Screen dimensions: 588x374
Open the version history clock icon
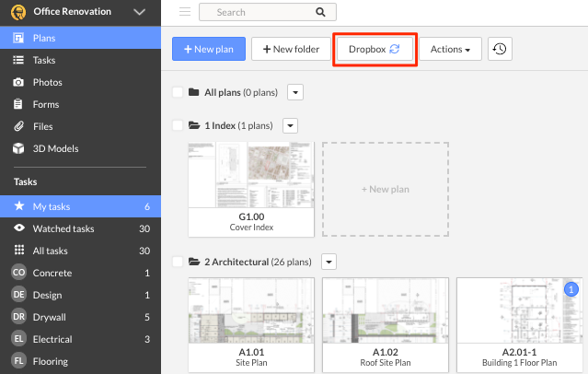(x=500, y=49)
